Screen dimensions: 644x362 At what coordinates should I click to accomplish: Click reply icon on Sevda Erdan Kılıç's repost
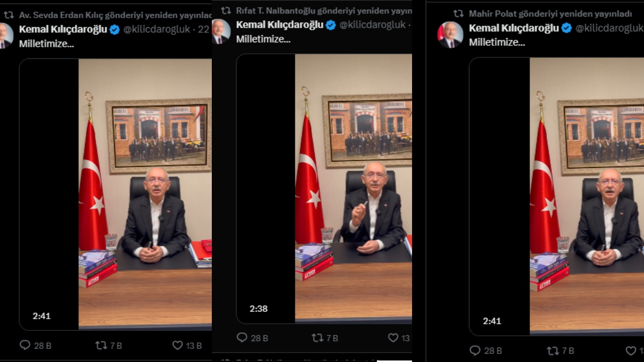(x=25, y=345)
